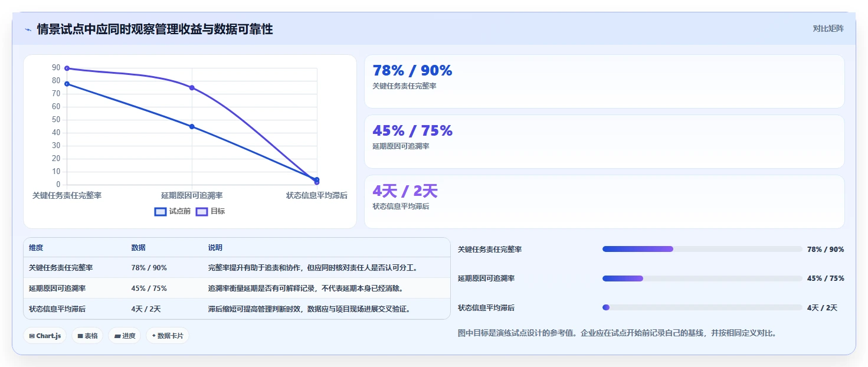Click the 目标 data point at 90

(67, 68)
